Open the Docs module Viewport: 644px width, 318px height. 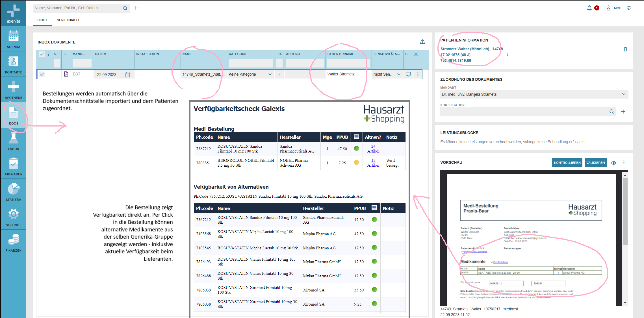tap(13, 116)
